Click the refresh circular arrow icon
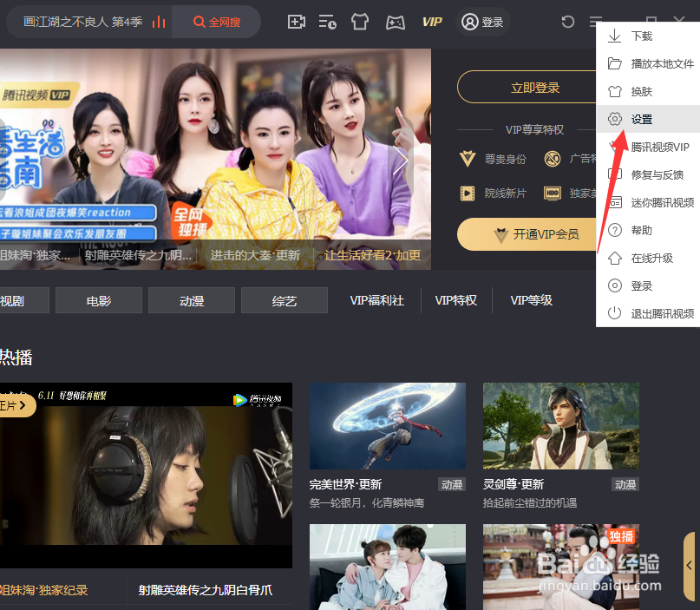This screenshot has width=700, height=610. coord(568,22)
